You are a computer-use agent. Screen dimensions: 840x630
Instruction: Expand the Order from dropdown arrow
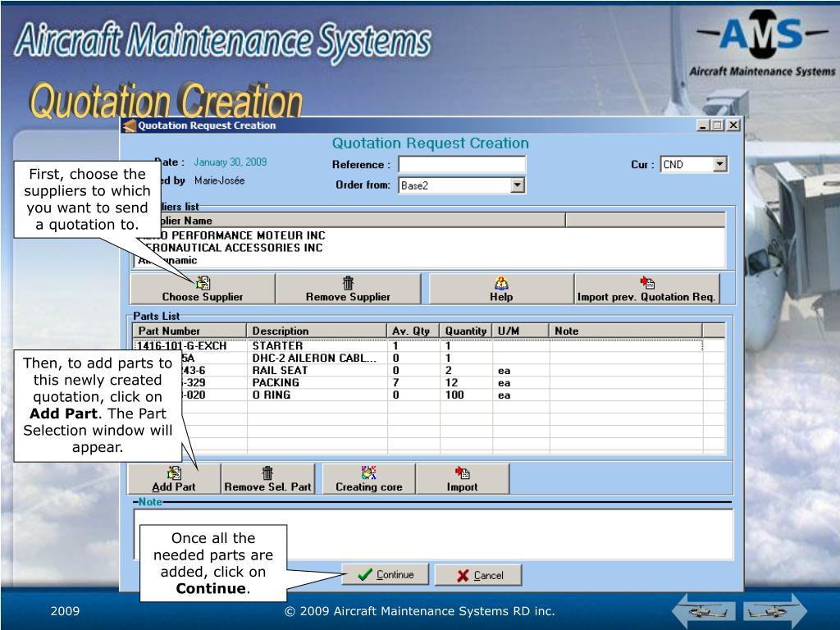pos(517,185)
